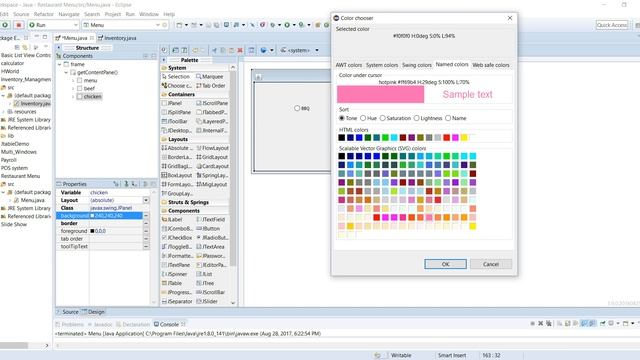Open the Menu launch target dropdown
Image resolution: width=640 pixels, height=360 pixels.
coord(158,25)
